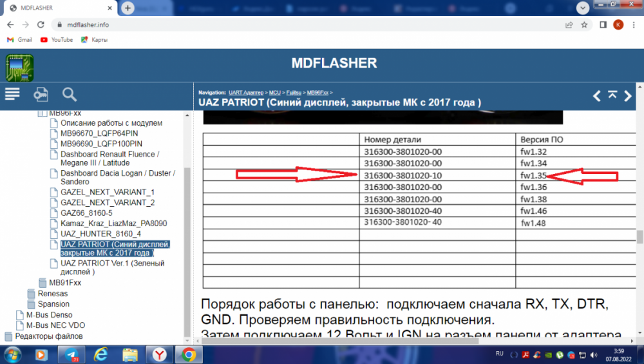Switch RU input language indicator
Image resolution: width=644 pixels, height=364 pixels.
click(500, 354)
